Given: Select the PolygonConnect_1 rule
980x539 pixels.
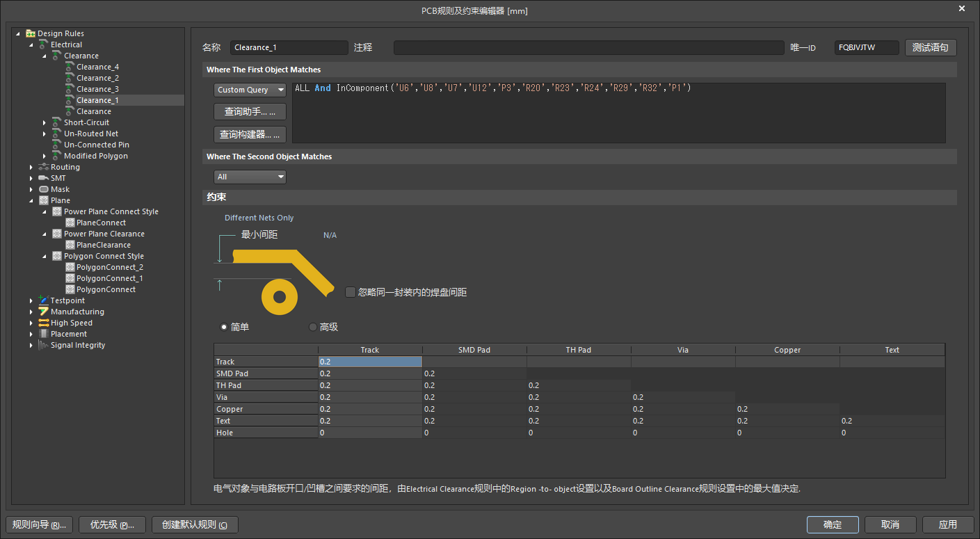Looking at the screenshot, I should click(109, 278).
